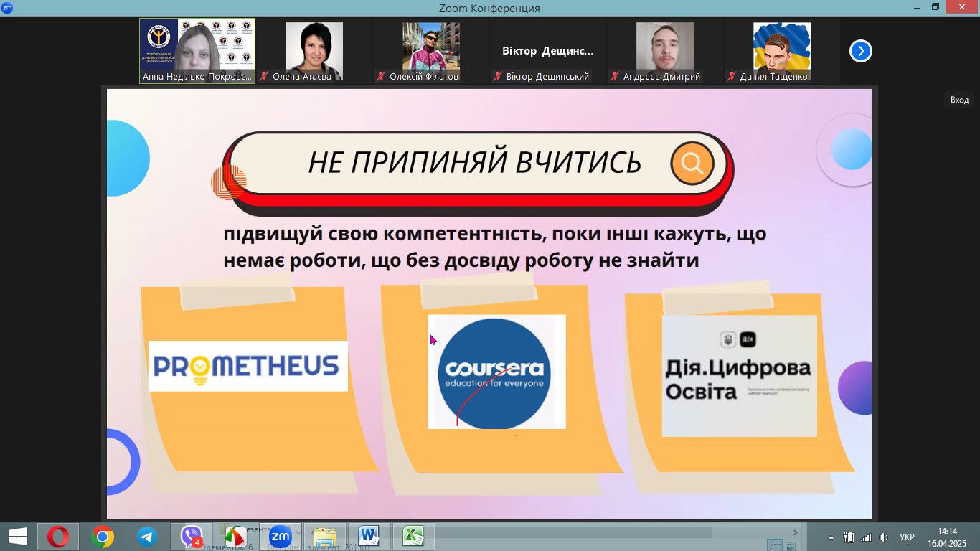
Task: Open Microsoft Excel from taskbar
Action: (x=413, y=536)
